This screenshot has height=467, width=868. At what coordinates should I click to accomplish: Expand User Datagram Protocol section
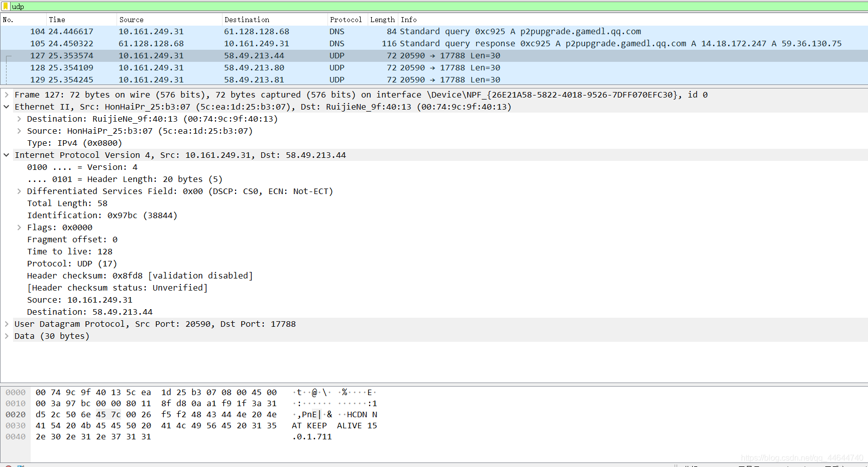point(7,324)
